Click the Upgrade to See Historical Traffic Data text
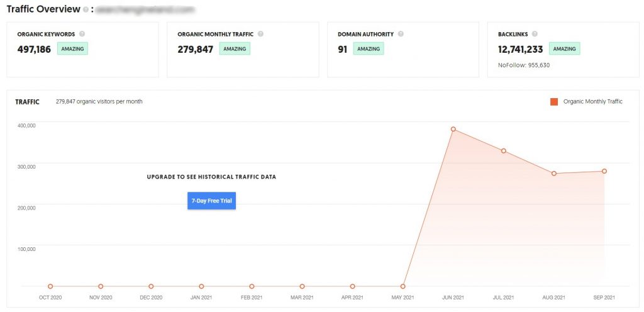 pyautogui.click(x=211, y=177)
